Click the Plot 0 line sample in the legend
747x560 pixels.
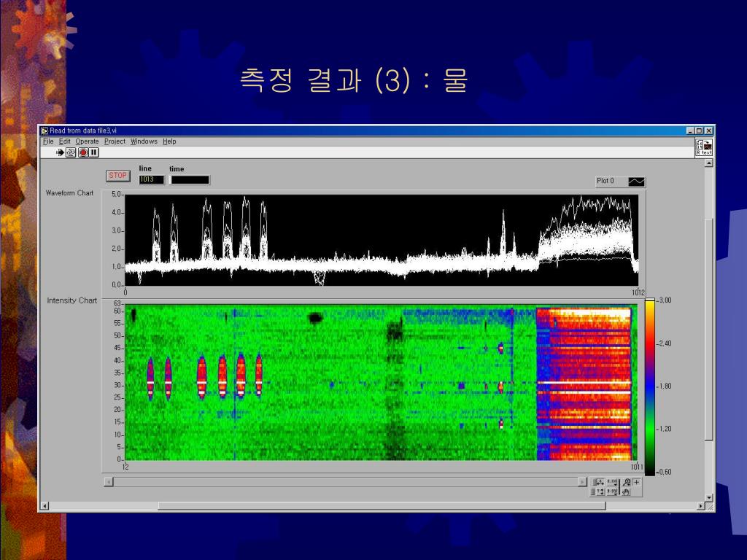click(636, 182)
